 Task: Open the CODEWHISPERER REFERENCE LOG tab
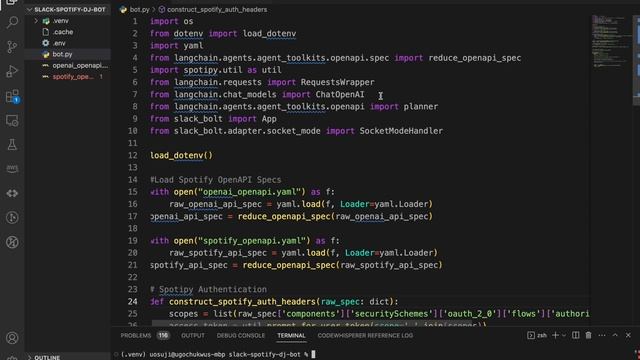tap(365, 335)
